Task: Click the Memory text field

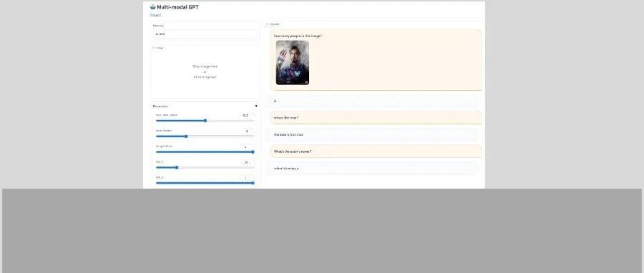Action: pos(205,34)
